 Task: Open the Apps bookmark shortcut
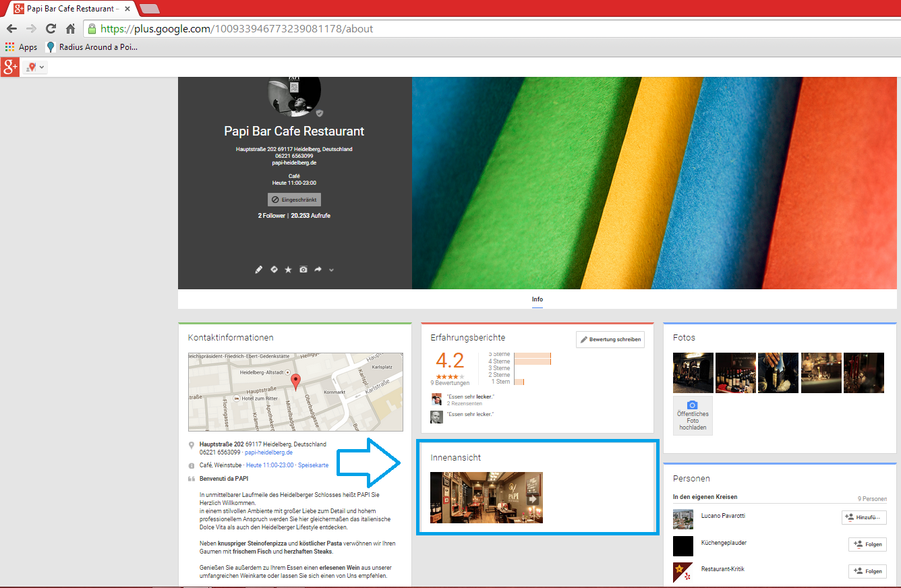click(22, 47)
